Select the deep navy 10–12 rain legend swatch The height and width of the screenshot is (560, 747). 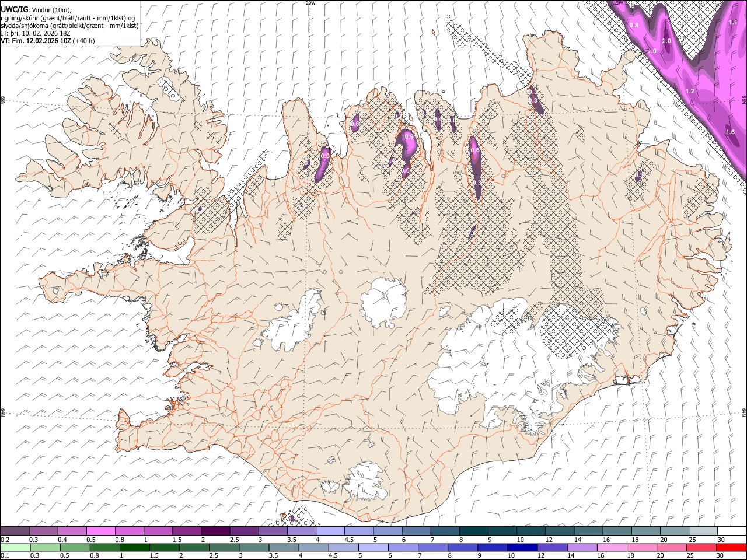pos(522,547)
